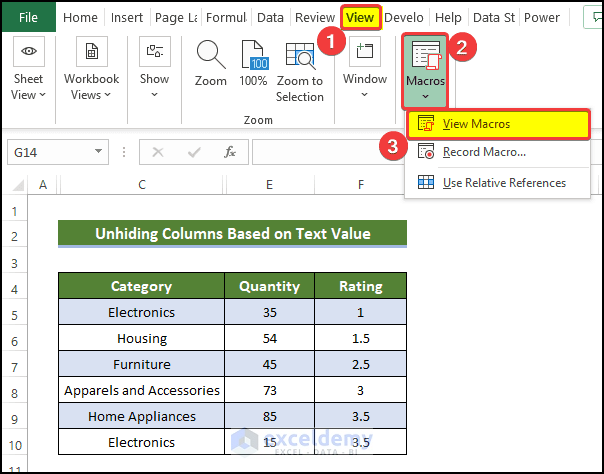
Task: Expand the Name Box dropdown arrow
Action: (98, 152)
